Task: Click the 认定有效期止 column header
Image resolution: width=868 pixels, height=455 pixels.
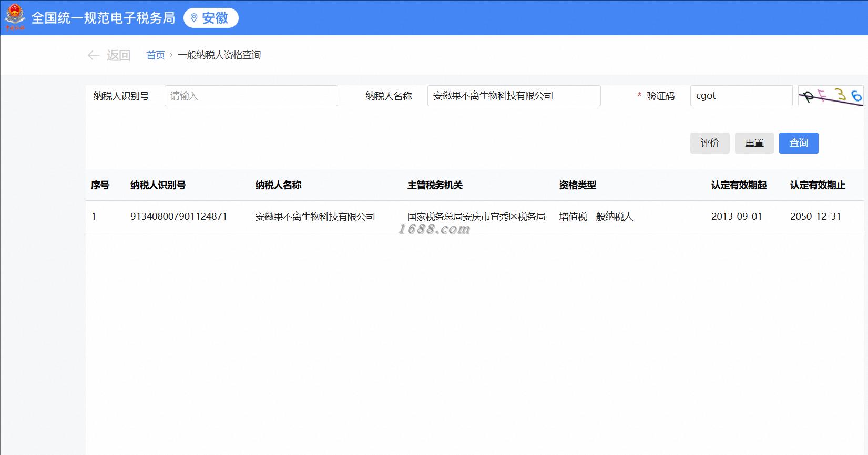Action: (818, 185)
